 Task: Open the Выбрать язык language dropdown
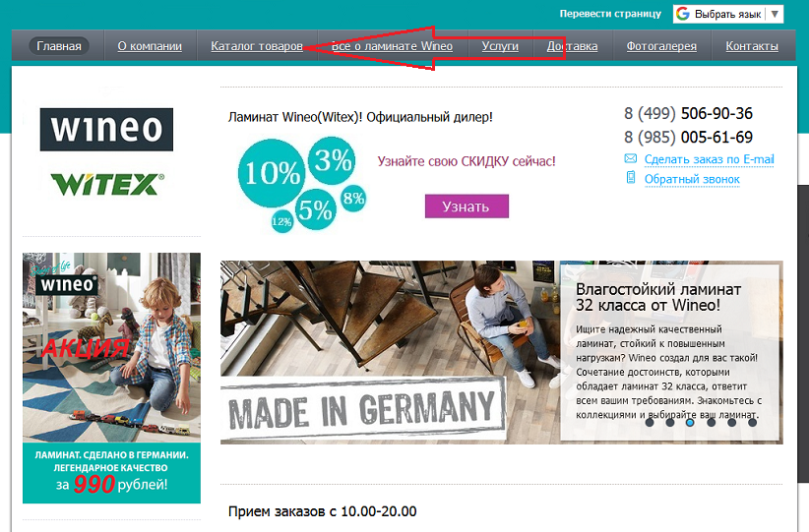[x=728, y=14]
